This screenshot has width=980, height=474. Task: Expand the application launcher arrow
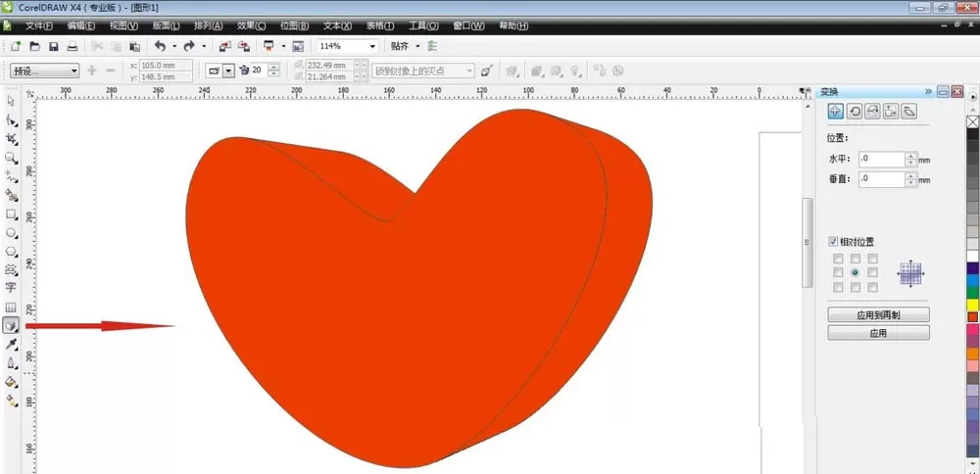(x=284, y=46)
